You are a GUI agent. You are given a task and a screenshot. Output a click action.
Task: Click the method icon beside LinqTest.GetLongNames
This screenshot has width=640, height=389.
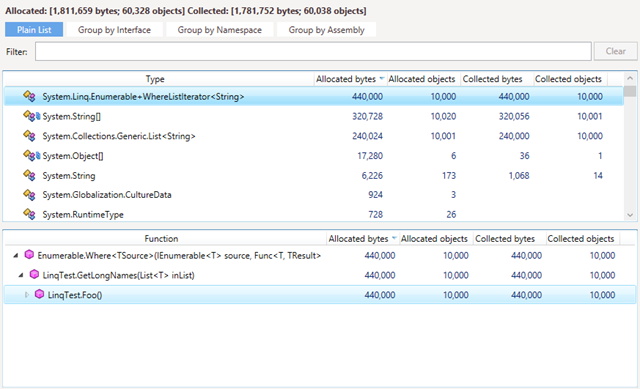pyautogui.click(x=34, y=275)
